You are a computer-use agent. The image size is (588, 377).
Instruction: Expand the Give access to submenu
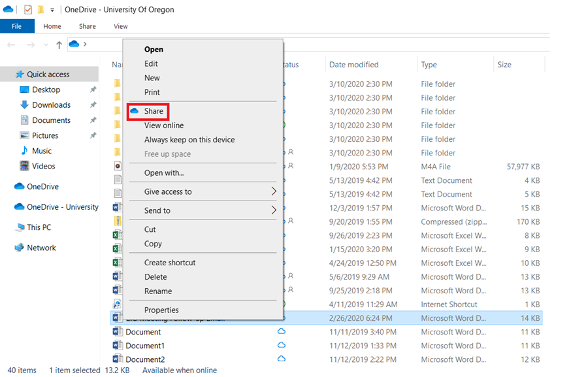203,191
